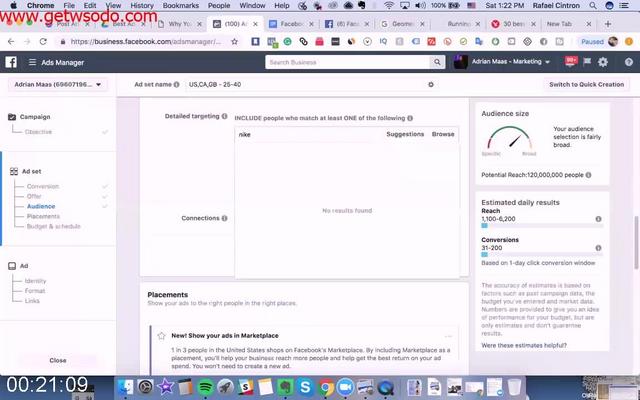The image size is (640, 400).
Task: Open a new browser tab with plus
Action: tap(608, 24)
